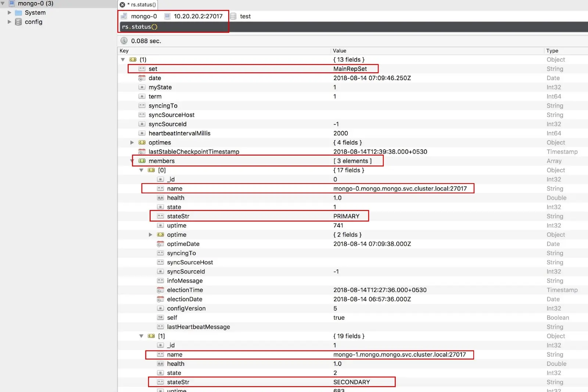Click the number icon on the term row
This screenshot has width=588, height=392.
point(142,96)
